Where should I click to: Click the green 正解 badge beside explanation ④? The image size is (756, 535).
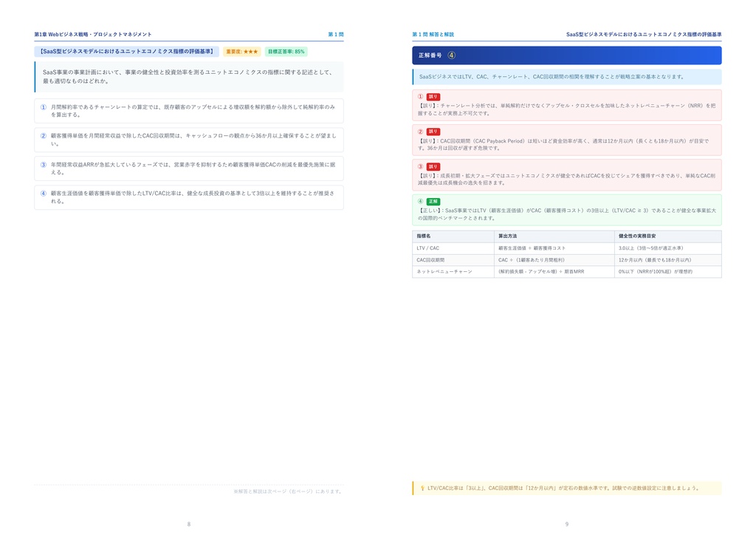click(x=433, y=202)
